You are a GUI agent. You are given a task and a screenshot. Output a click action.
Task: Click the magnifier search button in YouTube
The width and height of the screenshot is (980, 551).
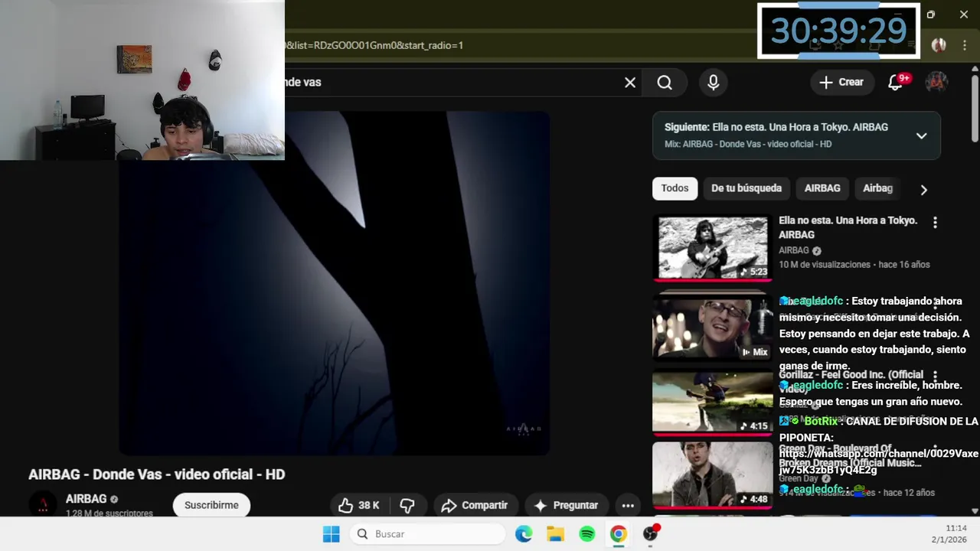[665, 83]
